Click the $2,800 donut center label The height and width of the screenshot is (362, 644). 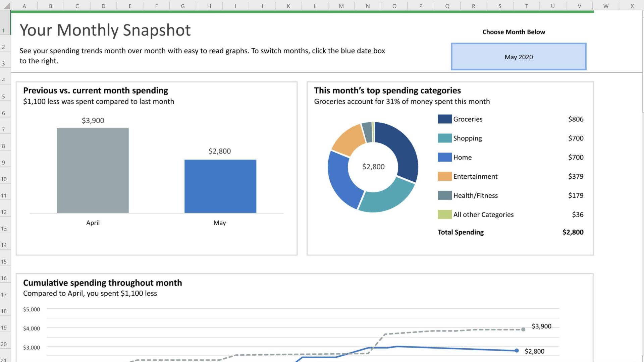(373, 167)
